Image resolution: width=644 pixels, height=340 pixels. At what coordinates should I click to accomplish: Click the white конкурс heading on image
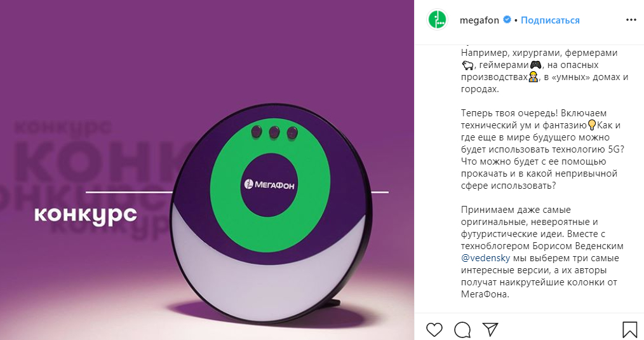(x=86, y=215)
